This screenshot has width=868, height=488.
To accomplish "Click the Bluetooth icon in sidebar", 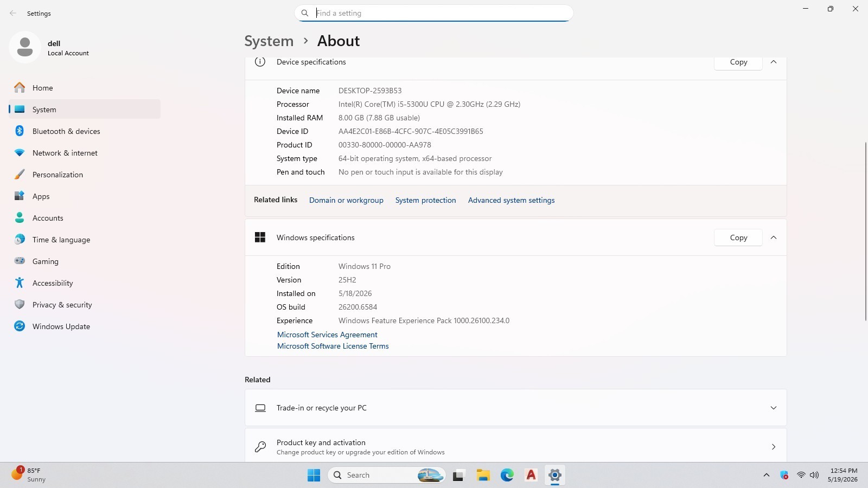I will 20,131.
